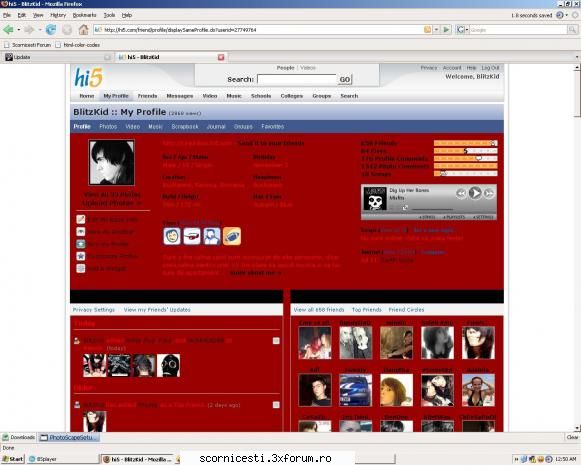Click the first smiley face fives icon
The image size is (581, 465).
[172, 236]
